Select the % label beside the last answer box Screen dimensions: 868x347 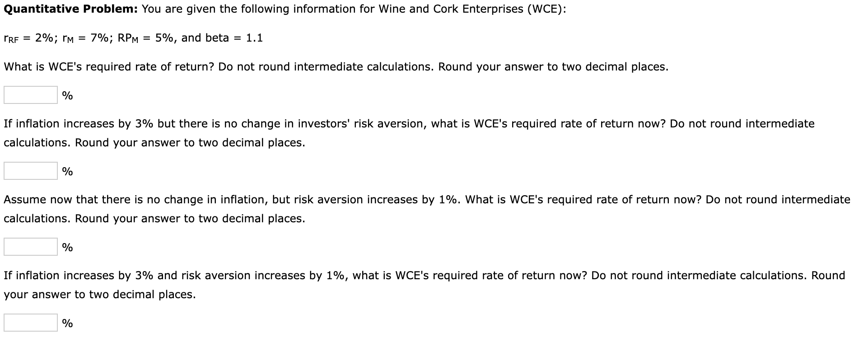click(x=67, y=323)
